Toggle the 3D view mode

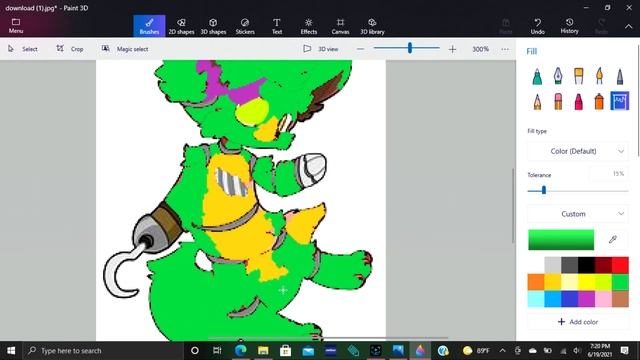click(321, 49)
